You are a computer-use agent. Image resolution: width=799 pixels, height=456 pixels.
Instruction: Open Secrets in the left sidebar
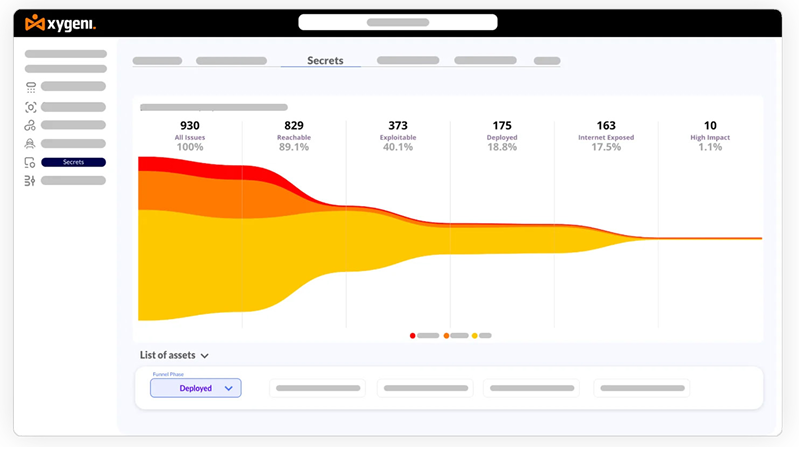tap(73, 162)
